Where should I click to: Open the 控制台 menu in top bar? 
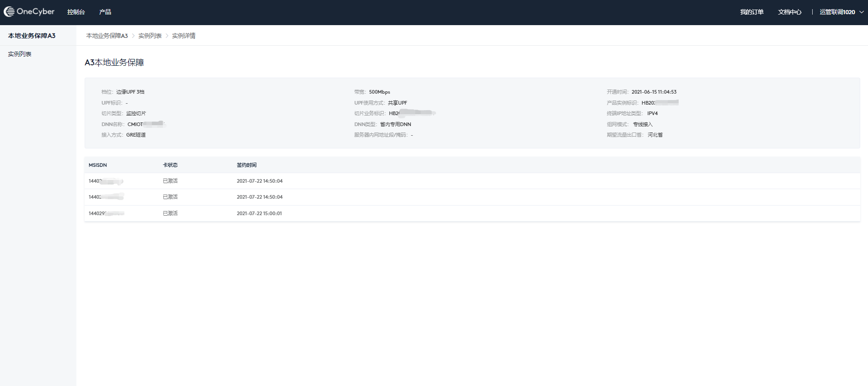click(76, 12)
